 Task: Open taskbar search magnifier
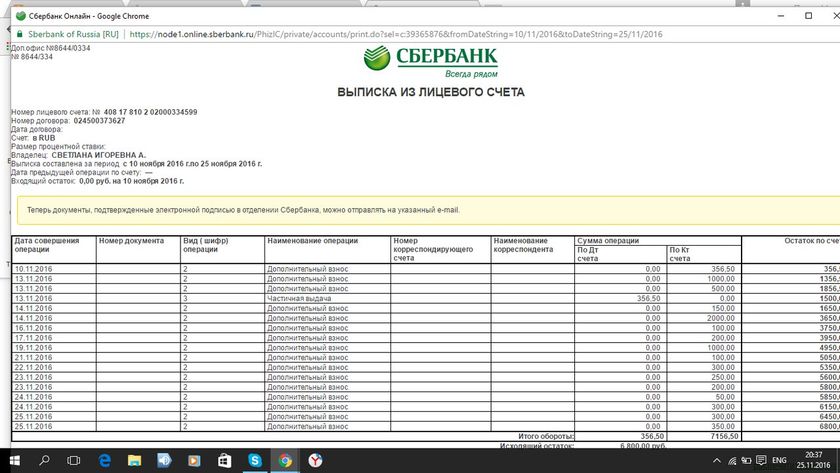click(45, 460)
